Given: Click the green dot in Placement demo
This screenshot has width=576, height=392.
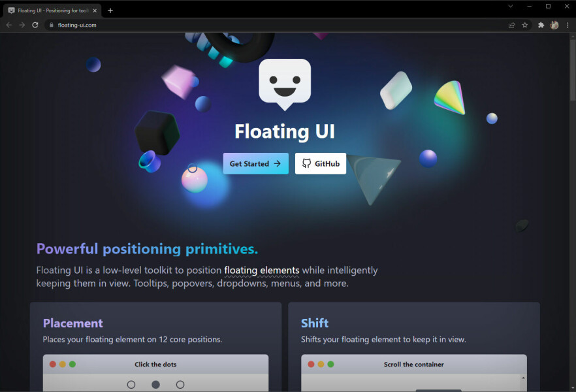Looking at the screenshot, I should tap(72, 364).
